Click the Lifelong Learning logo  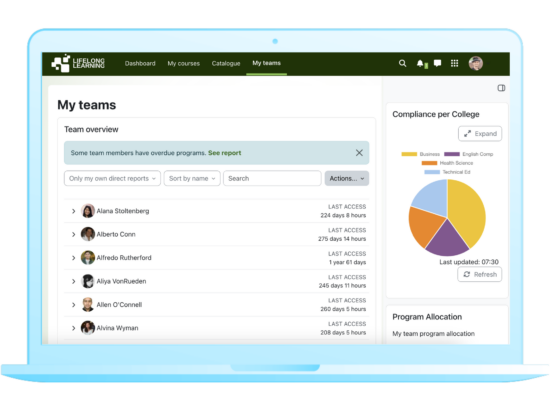click(78, 63)
